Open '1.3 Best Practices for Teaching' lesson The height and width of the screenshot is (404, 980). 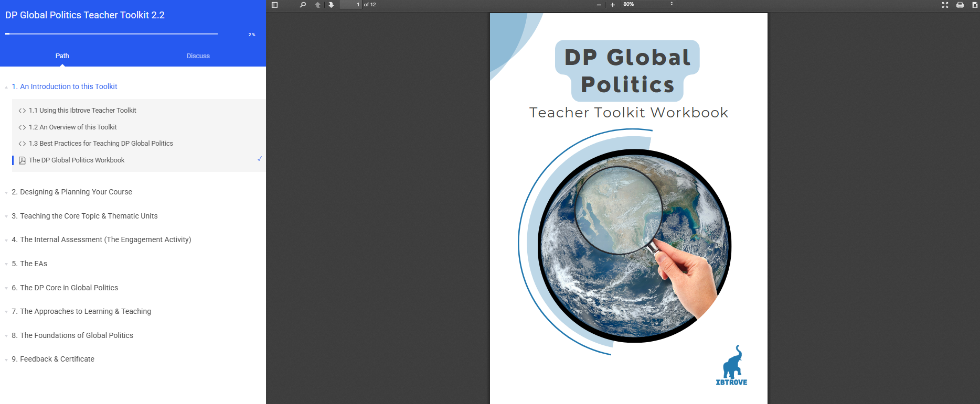point(101,143)
